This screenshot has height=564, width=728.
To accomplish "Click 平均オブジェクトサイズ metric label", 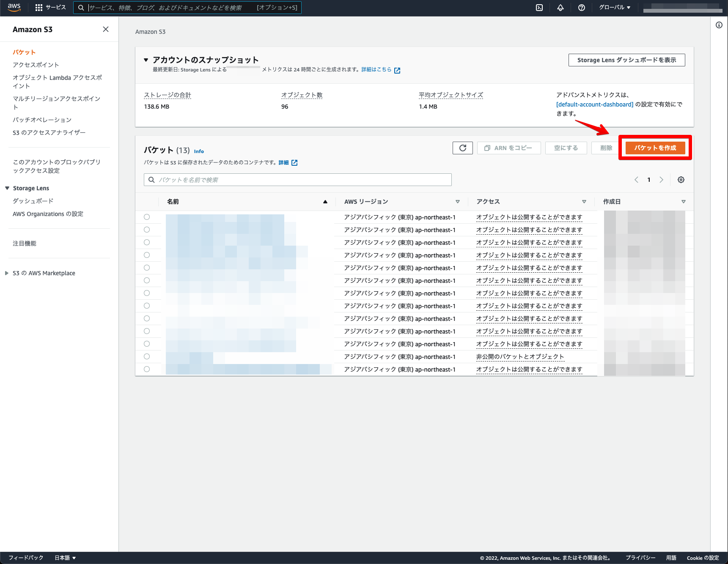I will click(451, 95).
